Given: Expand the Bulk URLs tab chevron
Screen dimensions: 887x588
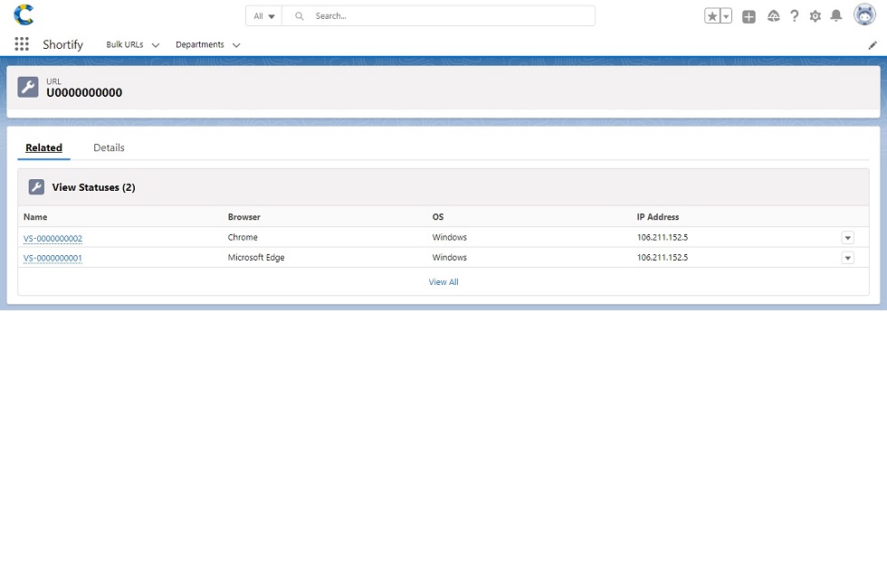Looking at the screenshot, I should point(156,45).
